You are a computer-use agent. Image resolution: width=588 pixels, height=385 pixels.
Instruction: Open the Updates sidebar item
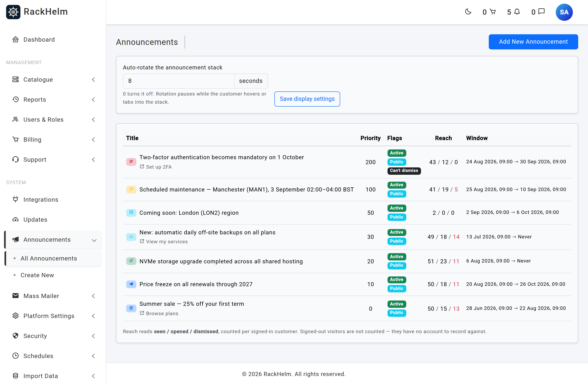point(53,219)
